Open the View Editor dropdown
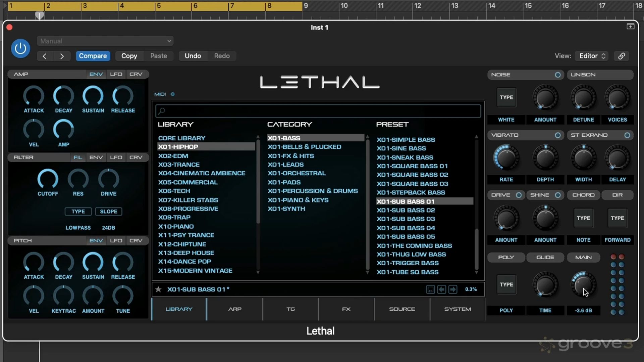Viewport: 644px width, 362px height. click(592, 56)
